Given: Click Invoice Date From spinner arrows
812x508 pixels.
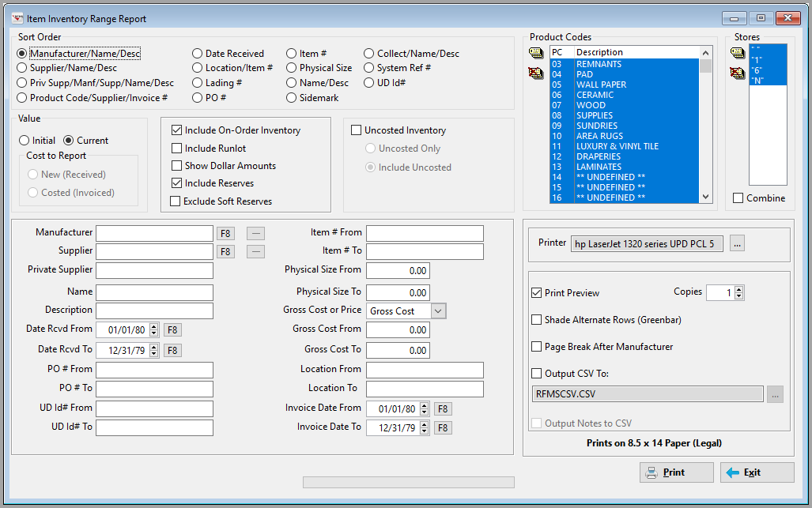Looking at the screenshot, I should point(424,409).
